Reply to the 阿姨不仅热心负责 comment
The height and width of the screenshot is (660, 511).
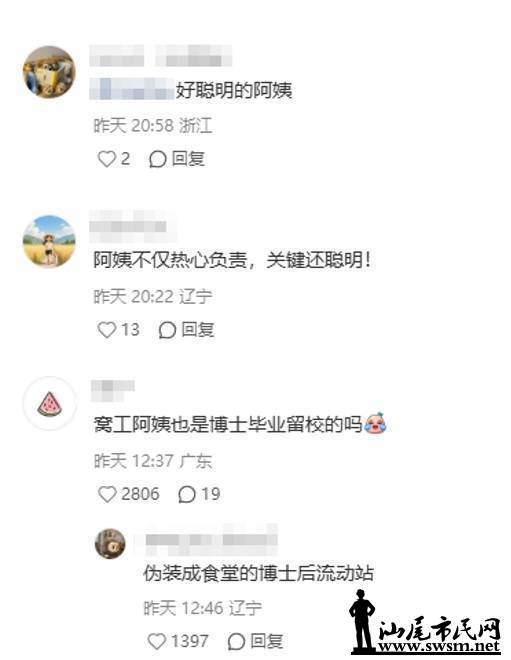[186, 330]
